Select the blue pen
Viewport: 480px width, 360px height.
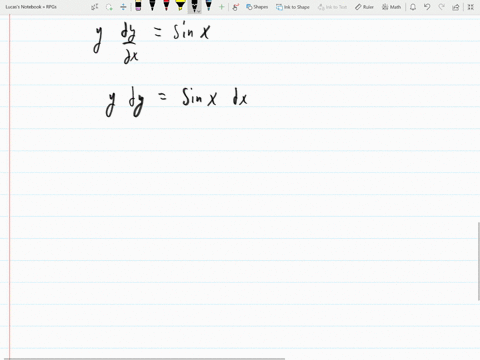pos(209,6)
